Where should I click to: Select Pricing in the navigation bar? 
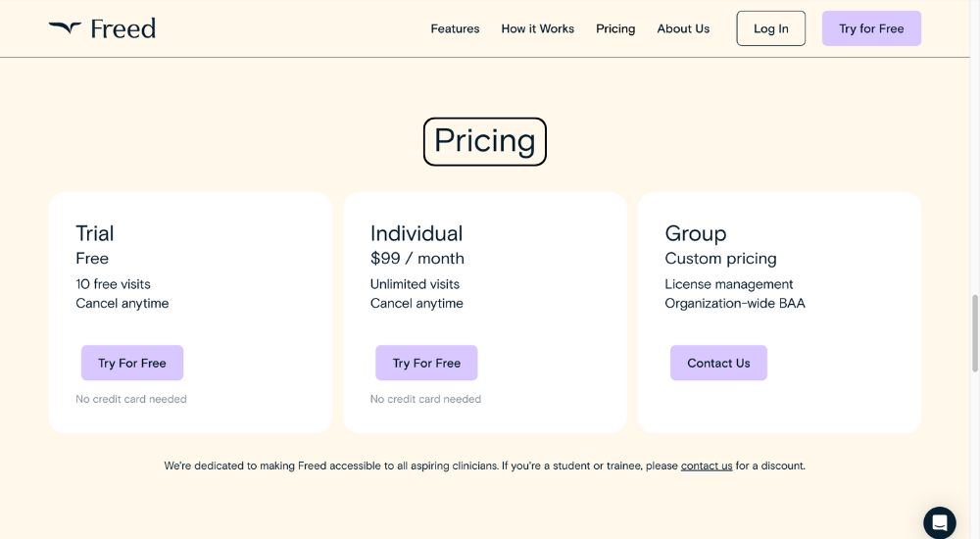point(615,28)
